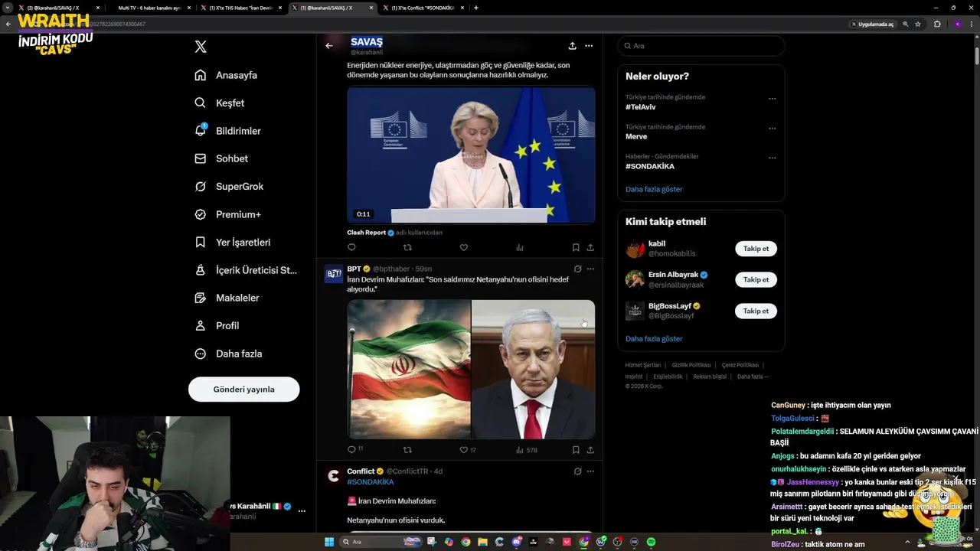
Task: Open the Iranian flag image in the BPT post
Action: (409, 370)
